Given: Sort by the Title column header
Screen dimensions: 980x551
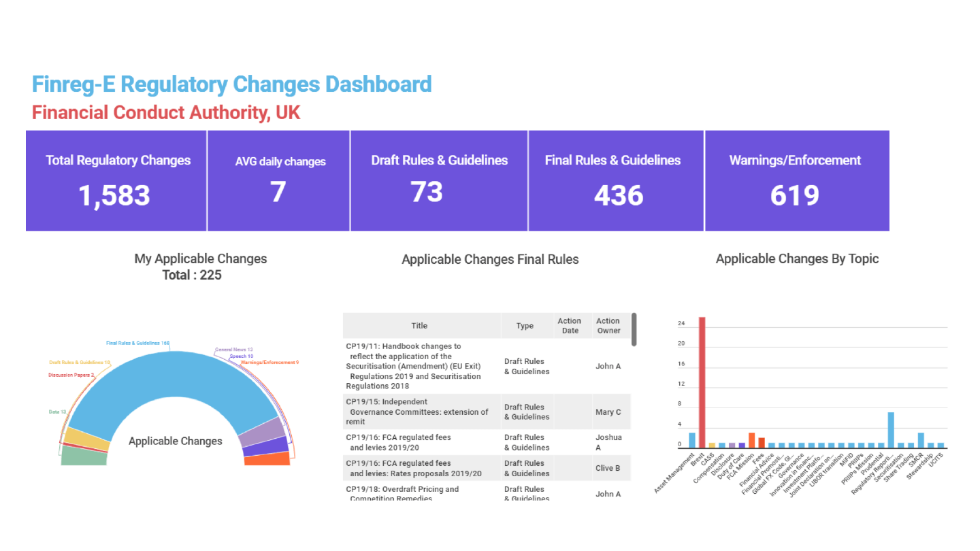Looking at the screenshot, I should point(419,325).
